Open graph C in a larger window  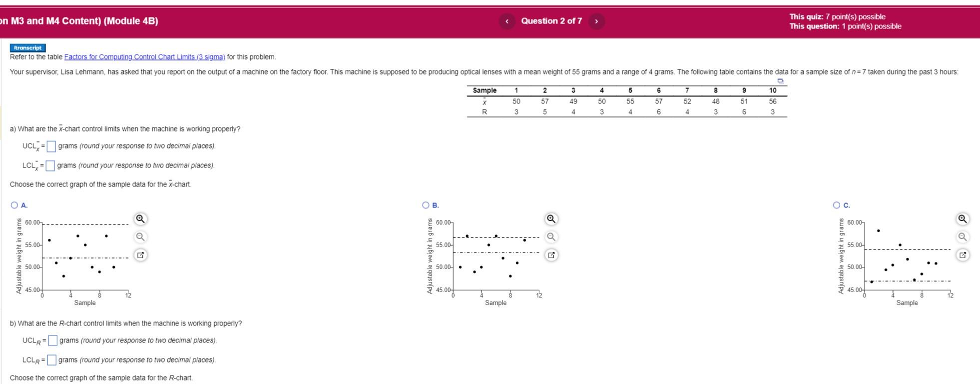coord(963,254)
